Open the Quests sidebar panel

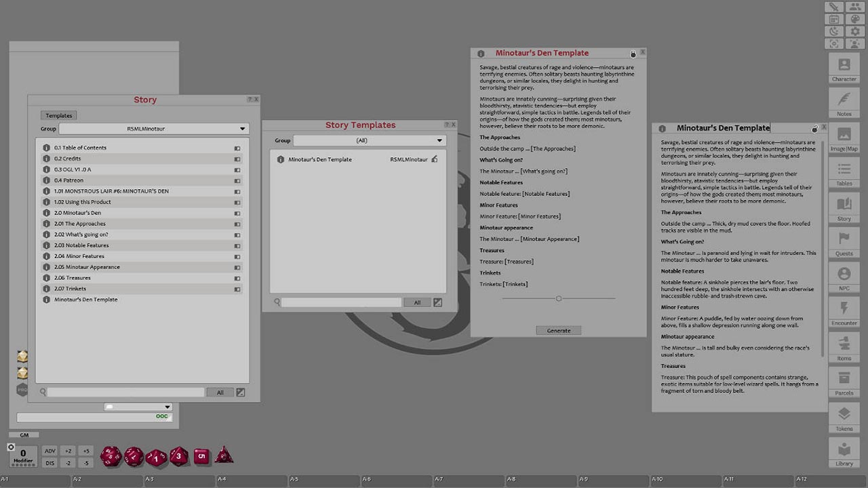point(844,243)
